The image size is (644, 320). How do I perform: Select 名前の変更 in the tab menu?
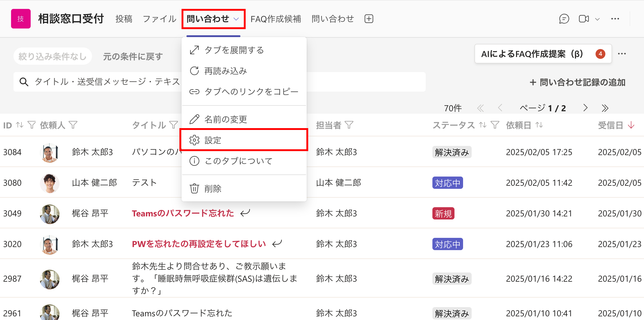244,119
